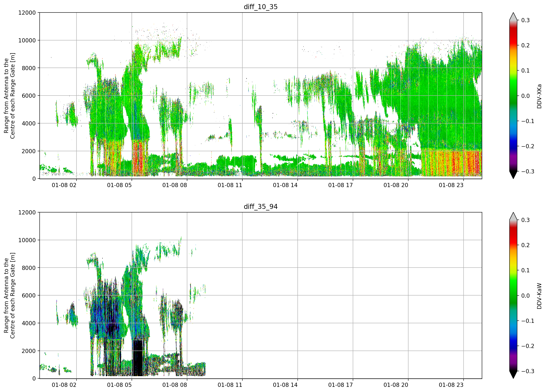This screenshot has width=546, height=392.
Task: Click the 0.3 tick on DDV-KaW colorbar
Action: pyautogui.click(x=525, y=220)
